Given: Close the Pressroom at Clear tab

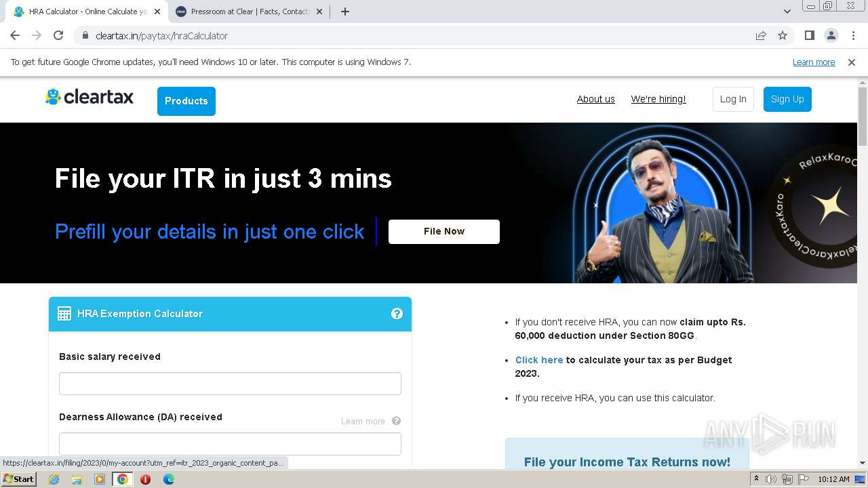Looking at the screenshot, I should [319, 12].
